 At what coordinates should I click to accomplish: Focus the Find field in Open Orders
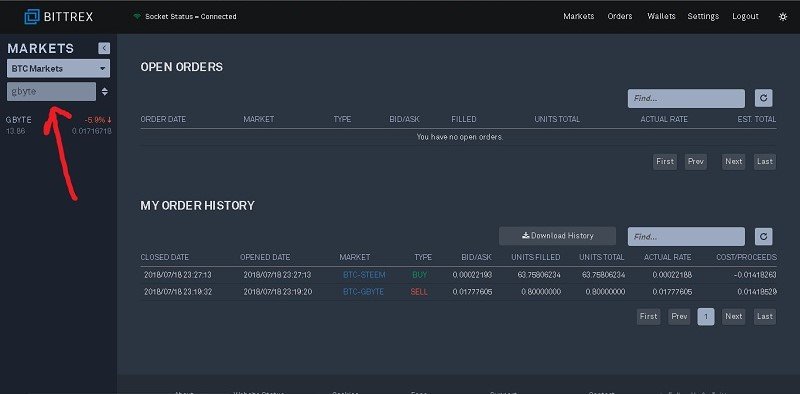click(x=686, y=98)
